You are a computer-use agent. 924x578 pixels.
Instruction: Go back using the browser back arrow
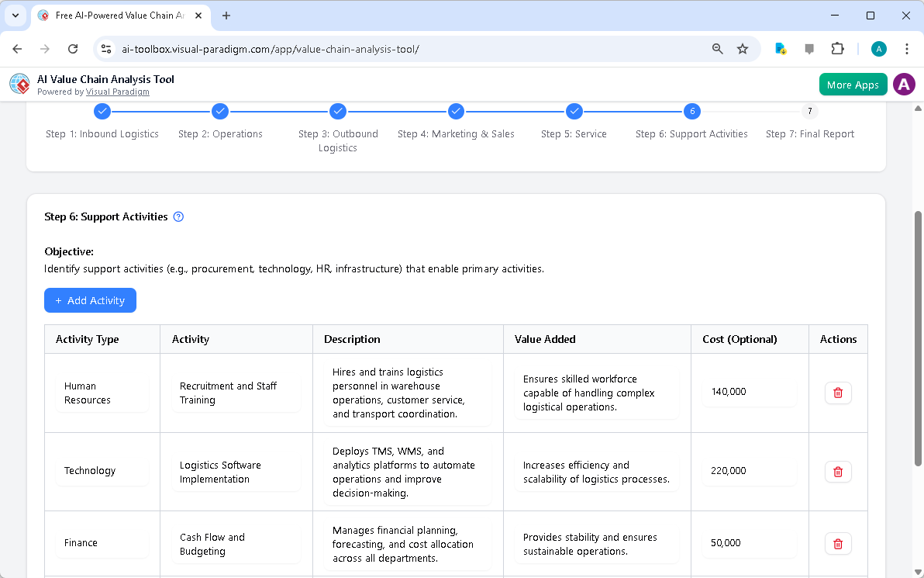(17, 48)
